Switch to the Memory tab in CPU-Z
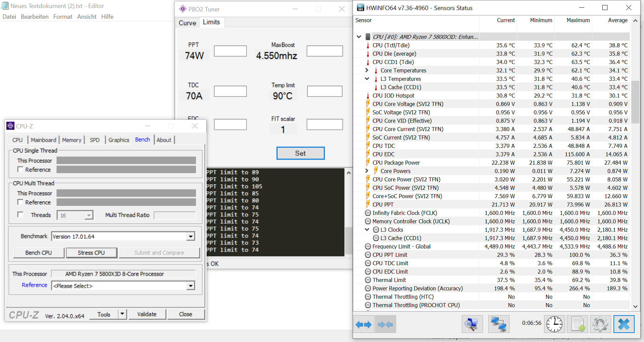Image resolution: width=644 pixels, height=342 pixels. point(72,140)
